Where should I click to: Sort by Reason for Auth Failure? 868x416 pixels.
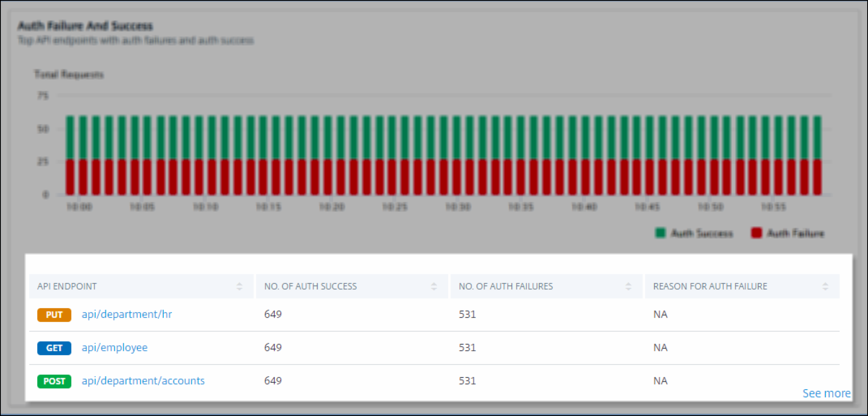825,287
